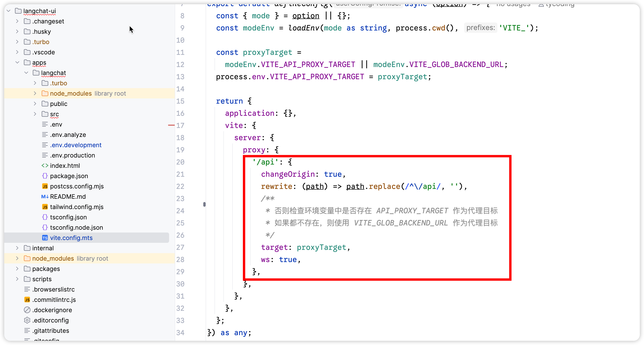Screen dimensions: 644x345
Task: Select the tsconfig.node.json file
Action: click(x=76, y=228)
